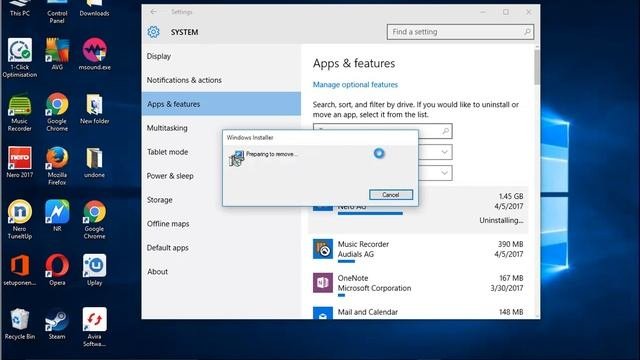The height and width of the screenshot is (360, 640).
Task: Launch Steam desktop shortcut
Action: click(57, 324)
